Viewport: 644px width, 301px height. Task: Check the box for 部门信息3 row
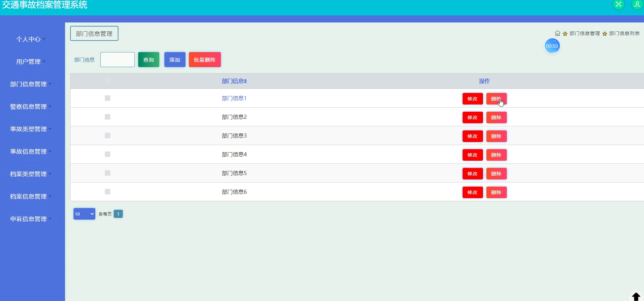pyautogui.click(x=108, y=136)
